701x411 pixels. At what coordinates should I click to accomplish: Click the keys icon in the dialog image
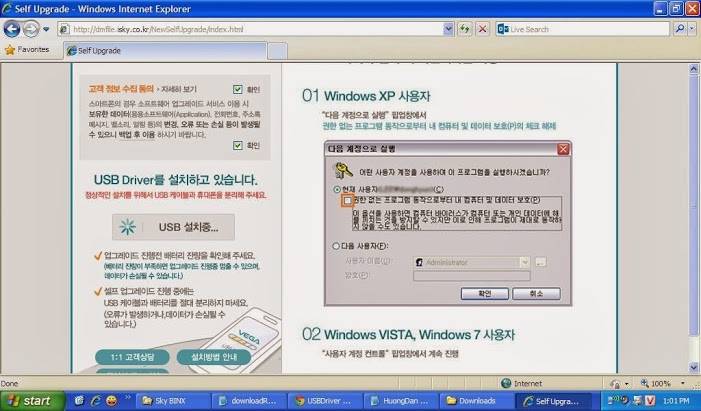tap(344, 170)
